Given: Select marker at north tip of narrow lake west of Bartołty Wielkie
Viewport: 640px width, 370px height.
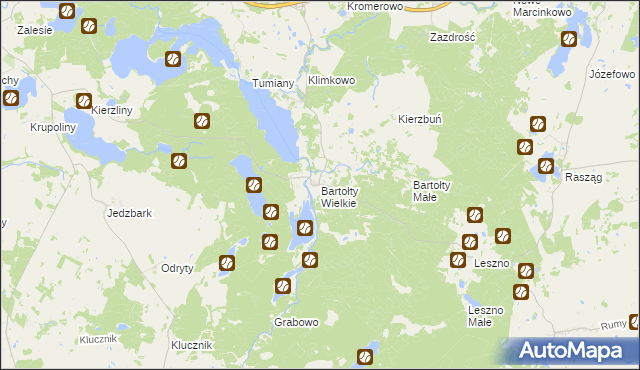Looking at the screenshot, I should [x=254, y=185].
